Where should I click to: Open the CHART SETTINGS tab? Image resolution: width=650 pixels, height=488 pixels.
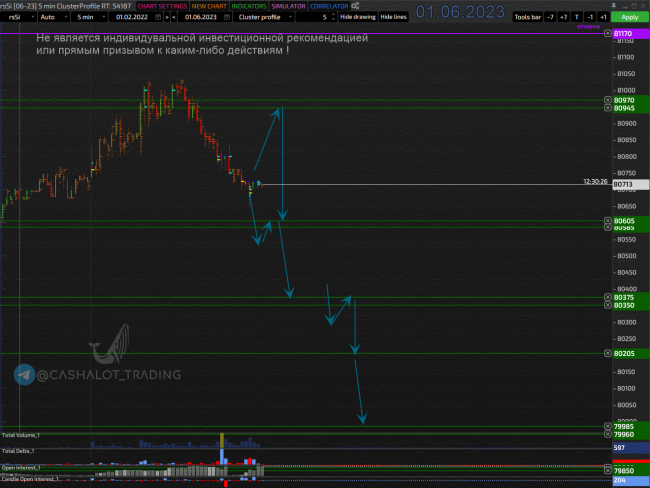162,6
